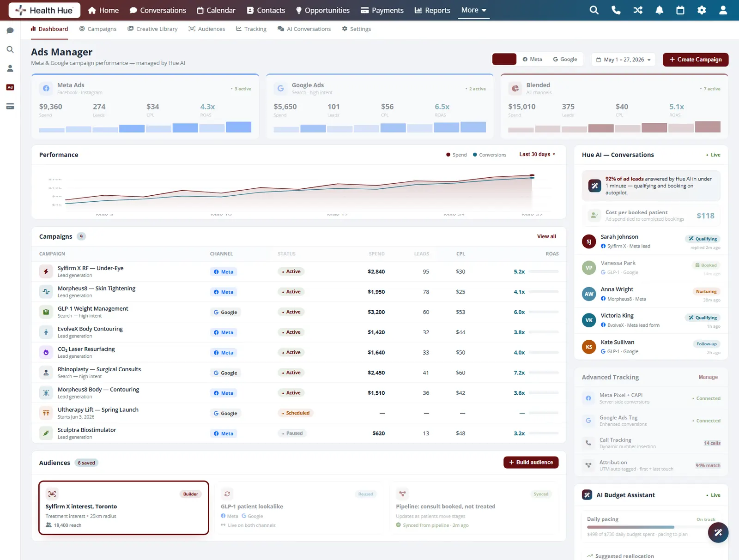Click View all campaigns link
The image size is (739, 560).
click(546, 236)
